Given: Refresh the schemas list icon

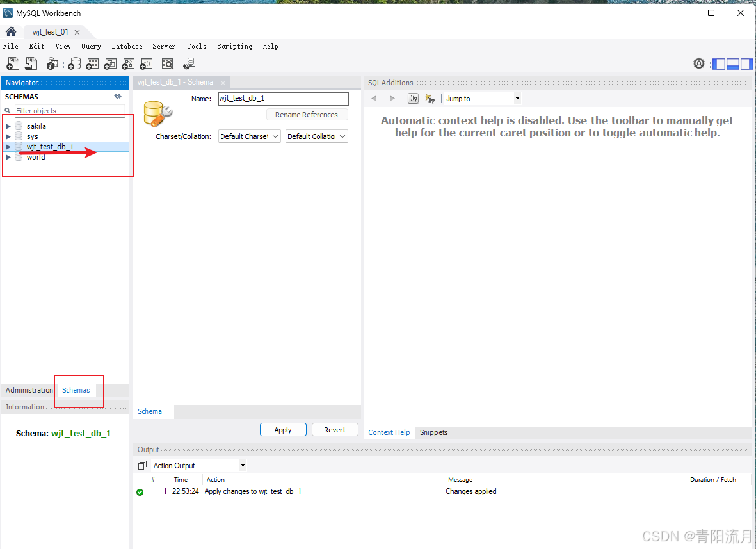Looking at the screenshot, I should pos(118,97).
